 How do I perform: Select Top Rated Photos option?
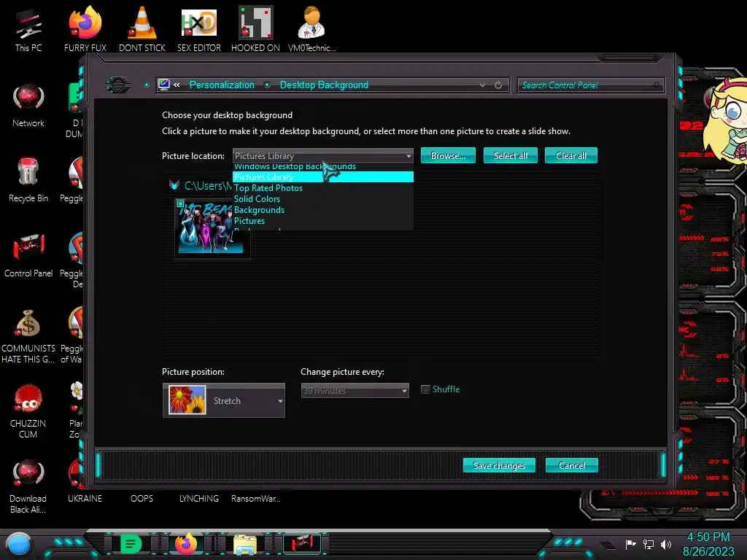coord(322,188)
